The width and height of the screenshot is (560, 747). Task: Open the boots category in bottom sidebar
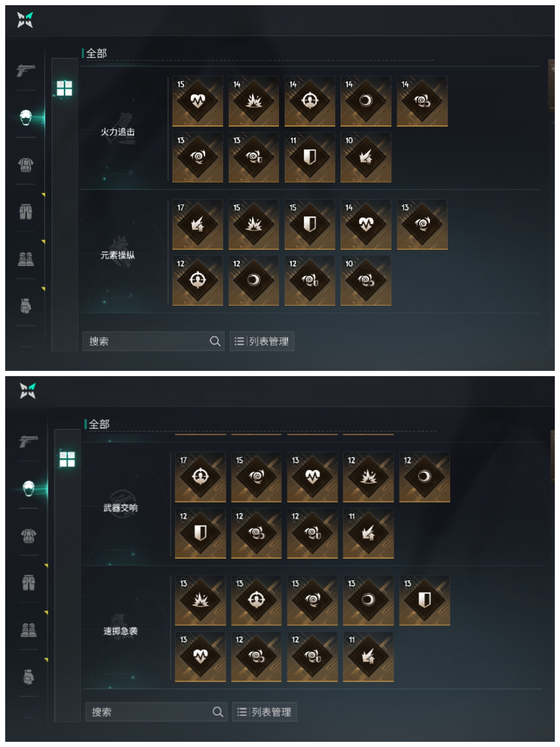tap(28, 630)
